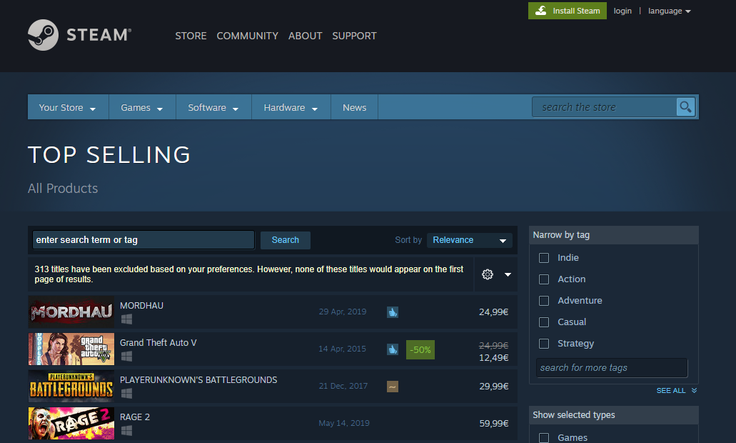Toggle the Indie tag checkbox
The width and height of the screenshot is (736, 443).
click(544, 258)
